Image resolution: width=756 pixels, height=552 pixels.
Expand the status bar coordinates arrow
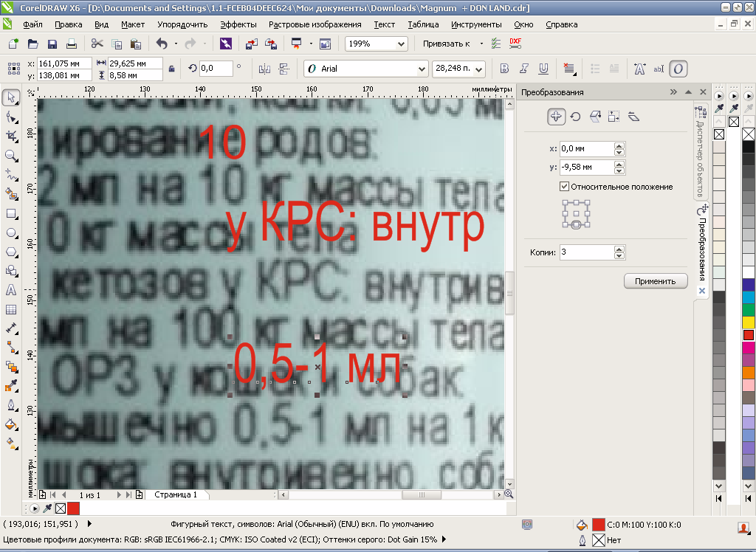click(89, 523)
